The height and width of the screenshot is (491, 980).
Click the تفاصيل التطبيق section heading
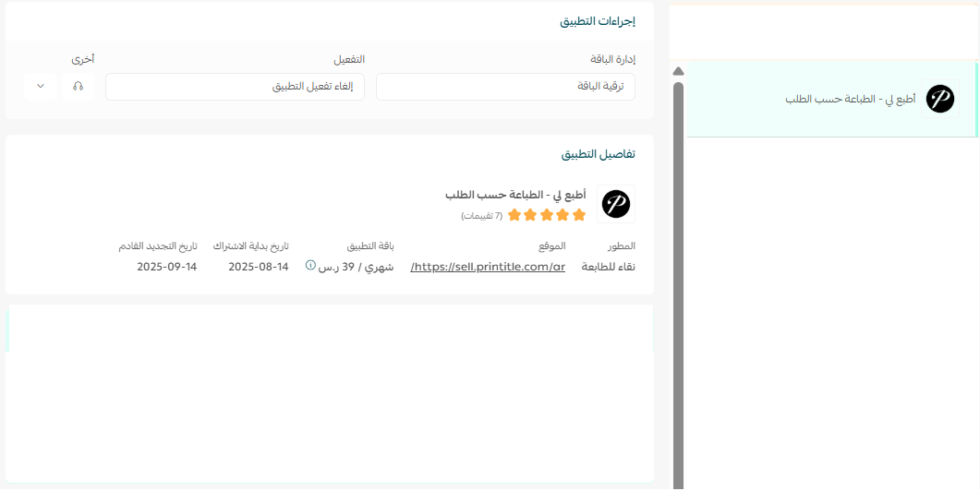599,154
